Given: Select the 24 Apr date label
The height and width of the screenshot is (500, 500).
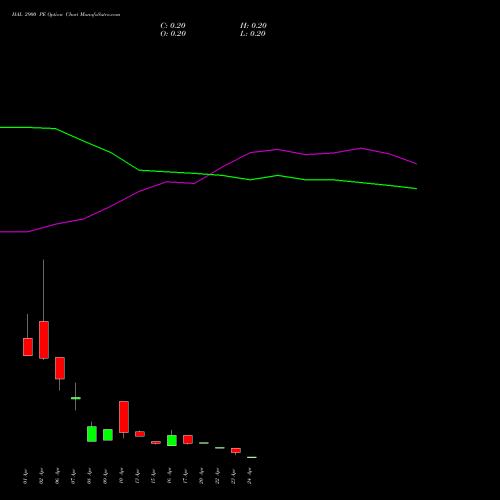Looking at the screenshot, I should [250, 476].
